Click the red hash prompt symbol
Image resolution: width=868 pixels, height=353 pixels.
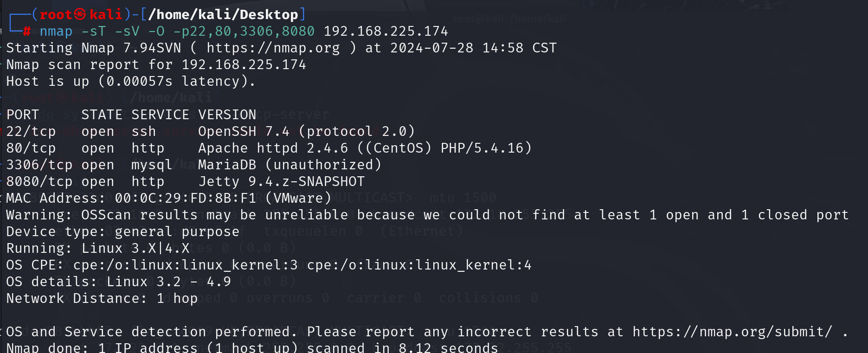click(27, 32)
